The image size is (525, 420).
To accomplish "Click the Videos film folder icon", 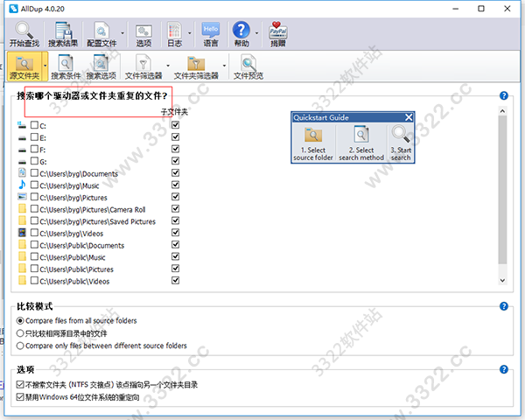I will tap(22, 233).
